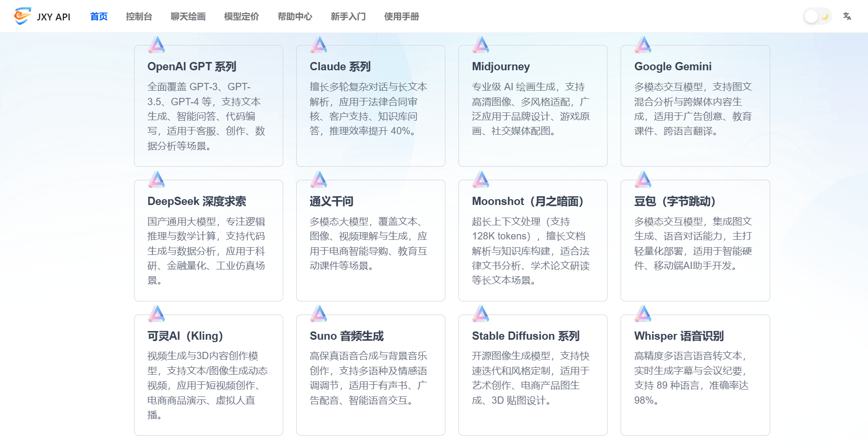Click the icon above Moonshot（月之暗面）
The image size is (868, 441).
point(481,179)
